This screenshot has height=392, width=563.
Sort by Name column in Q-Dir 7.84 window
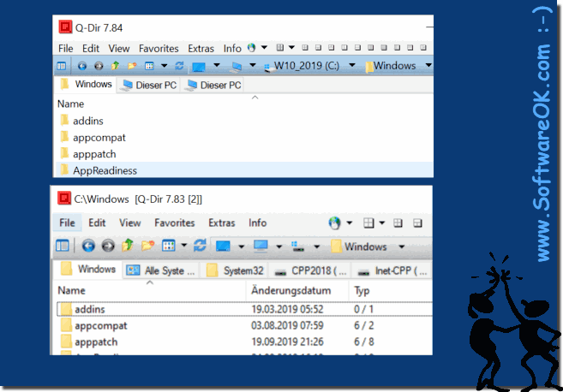(x=71, y=104)
